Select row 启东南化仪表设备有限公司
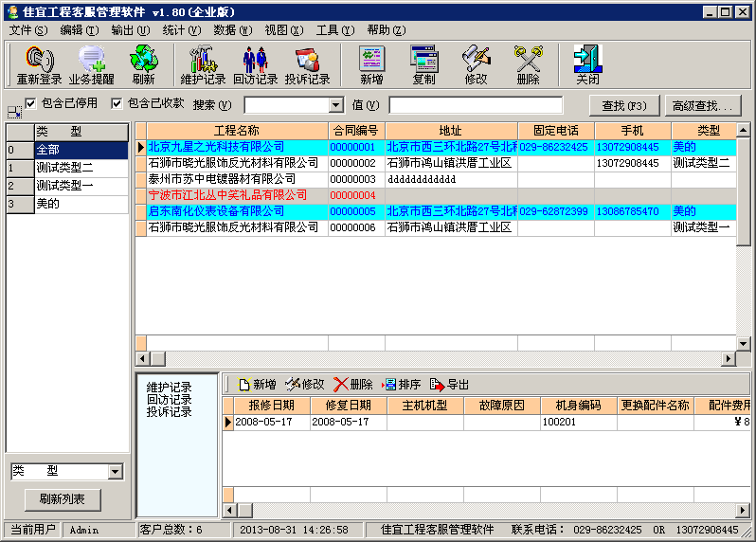The image size is (756, 542). (436, 211)
